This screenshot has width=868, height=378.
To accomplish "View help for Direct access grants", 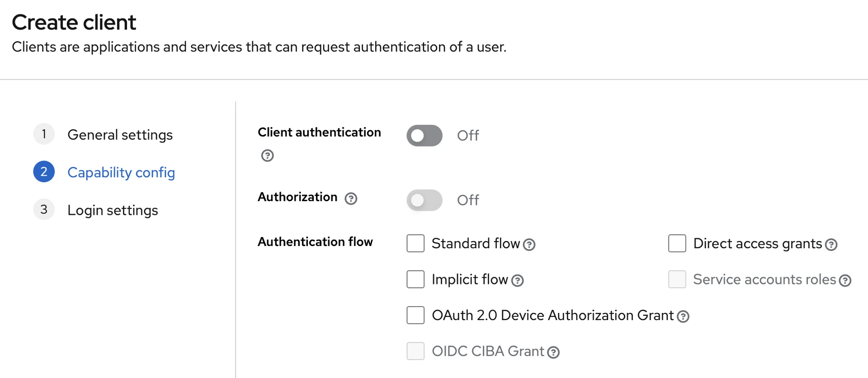I will point(831,245).
